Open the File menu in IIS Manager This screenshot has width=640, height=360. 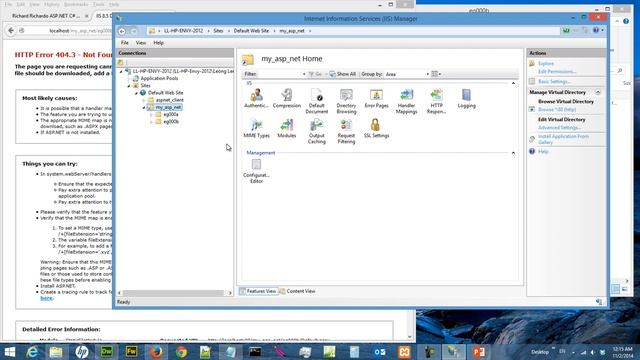point(124,43)
